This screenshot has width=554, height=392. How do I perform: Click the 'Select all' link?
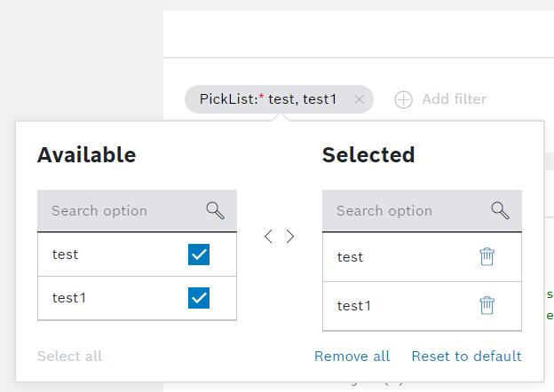tap(69, 357)
